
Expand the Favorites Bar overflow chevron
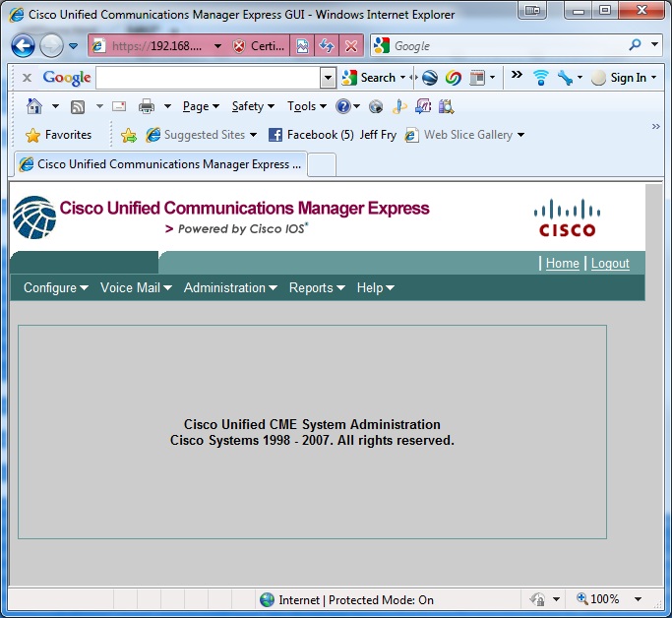click(x=655, y=126)
